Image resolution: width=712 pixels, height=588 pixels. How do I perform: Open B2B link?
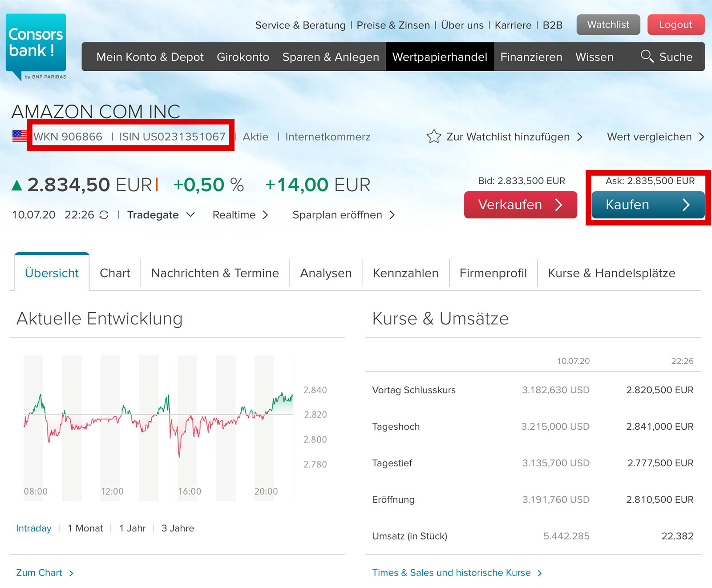click(x=553, y=25)
